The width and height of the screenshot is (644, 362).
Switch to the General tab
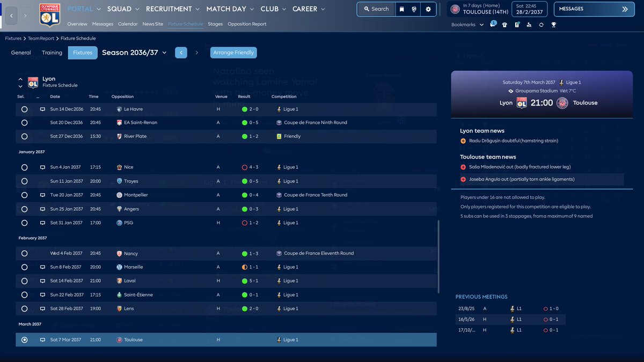pos(21,53)
